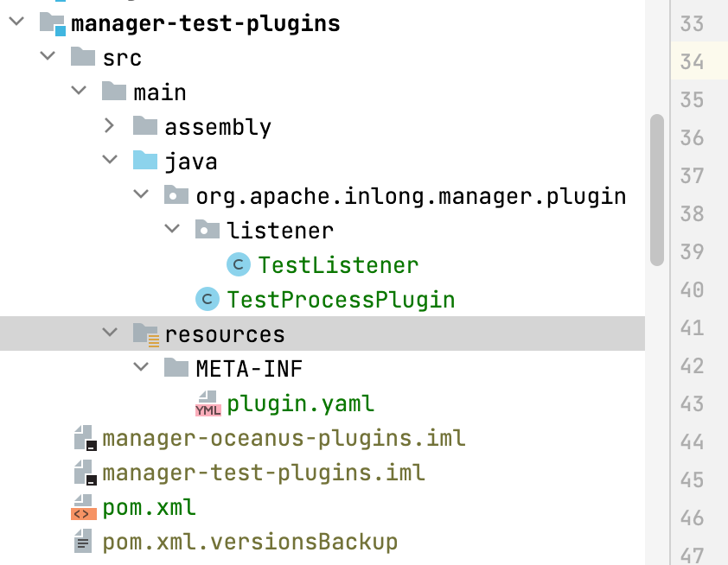Screen dimensions: 728x565
Task: Select the TestListener tree item
Action: point(337,264)
